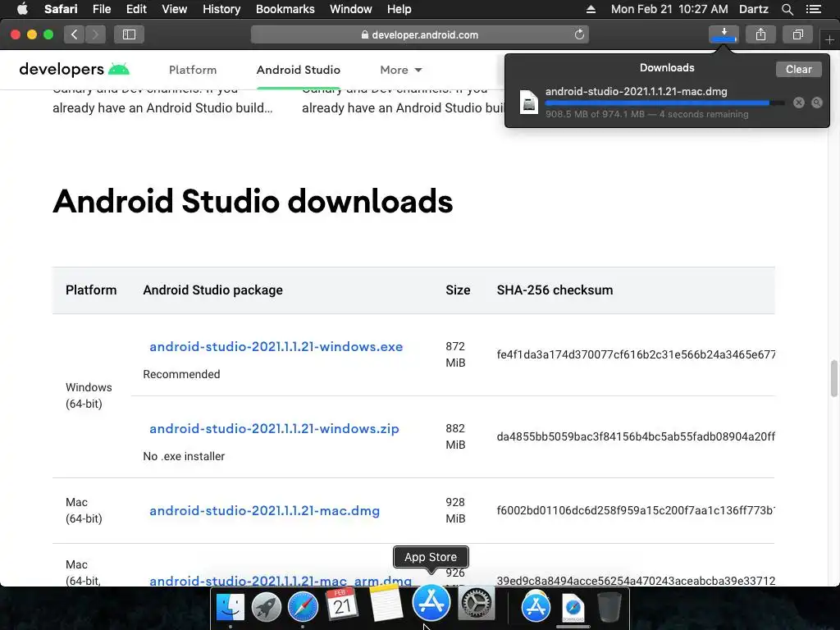Download android-studio-2021.1.1.21-windows.exe
This screenshot has width=840, height=630.
(x=276, y=347)
